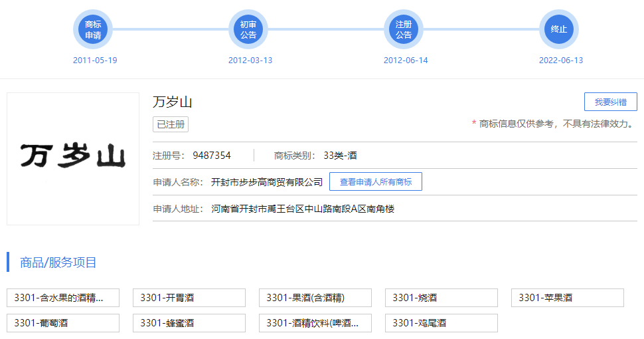Select the date 2011-05-19
The height and width of the screenshot is (339, 644).
point(95,60)
